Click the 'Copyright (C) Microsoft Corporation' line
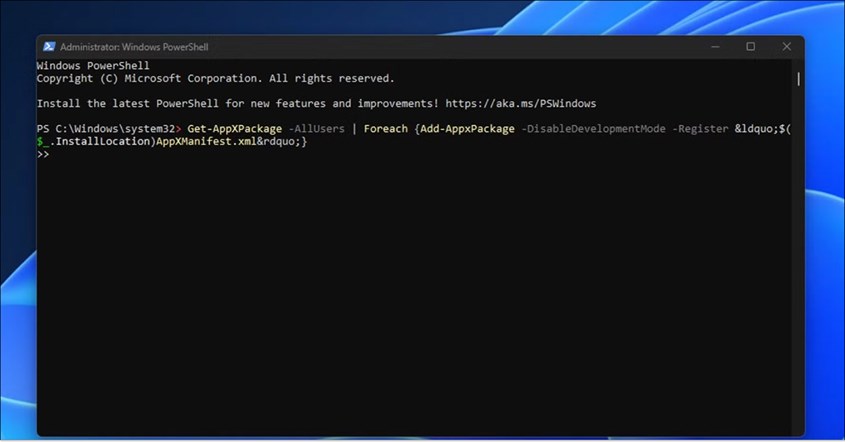 pyautogui.click(x=216, y=78)
